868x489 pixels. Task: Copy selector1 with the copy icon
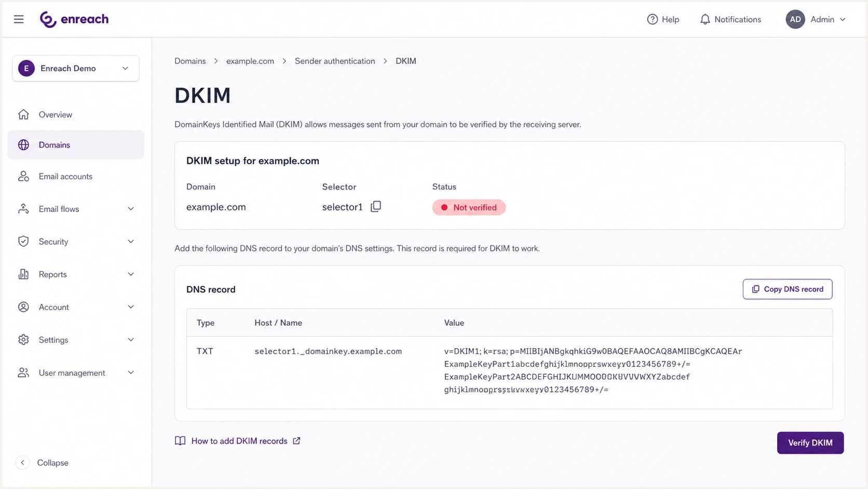click(376, 207)
